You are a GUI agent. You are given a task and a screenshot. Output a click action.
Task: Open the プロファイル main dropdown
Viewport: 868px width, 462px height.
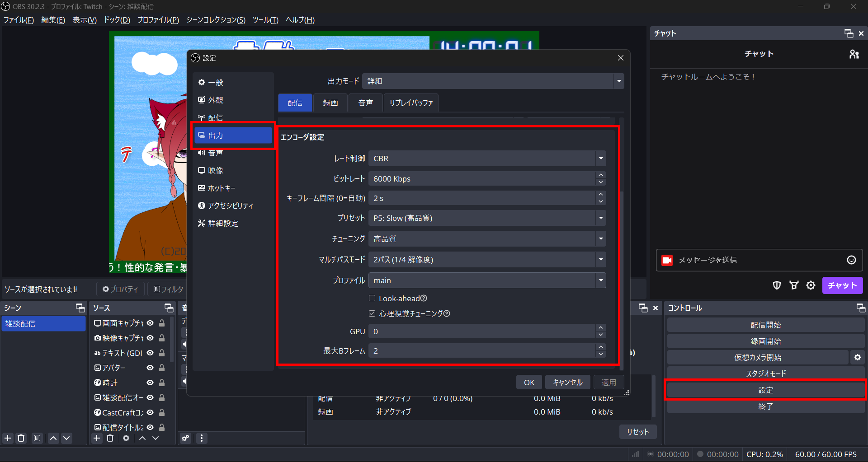click(487, 280)
